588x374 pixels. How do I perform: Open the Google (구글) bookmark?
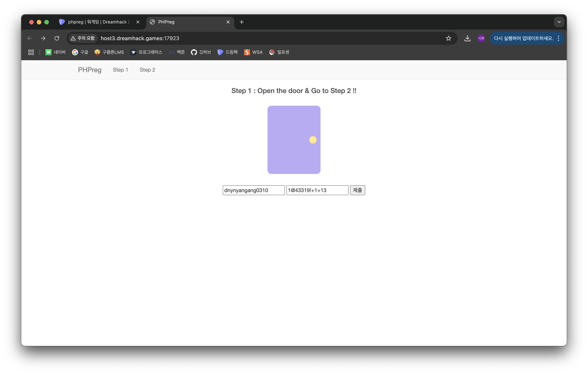tap(80, 52)
